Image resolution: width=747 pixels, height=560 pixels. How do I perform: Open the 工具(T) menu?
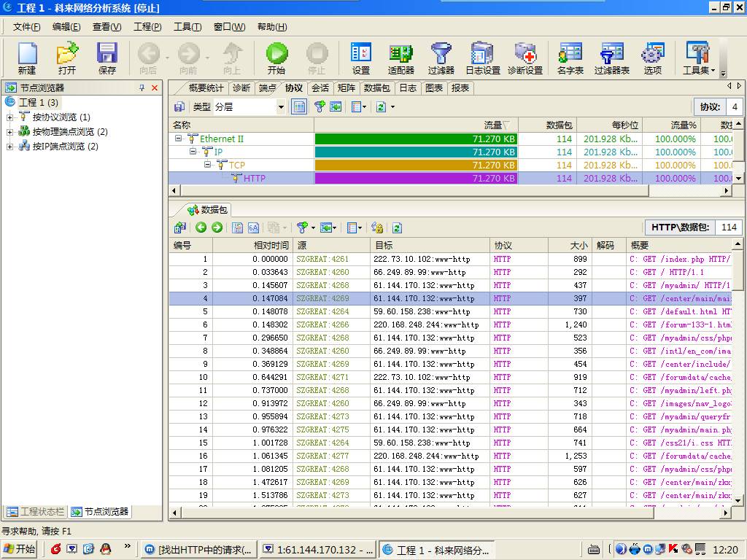tap(187, 27)
